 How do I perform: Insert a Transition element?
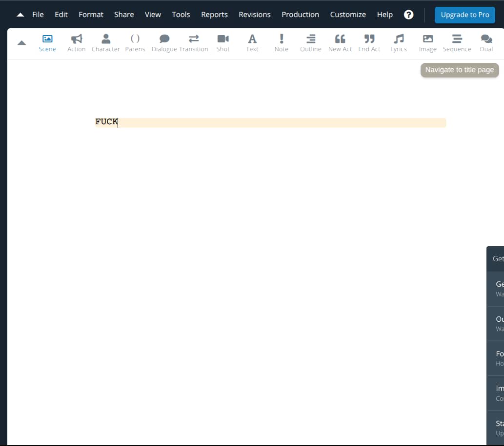point(194,43)
